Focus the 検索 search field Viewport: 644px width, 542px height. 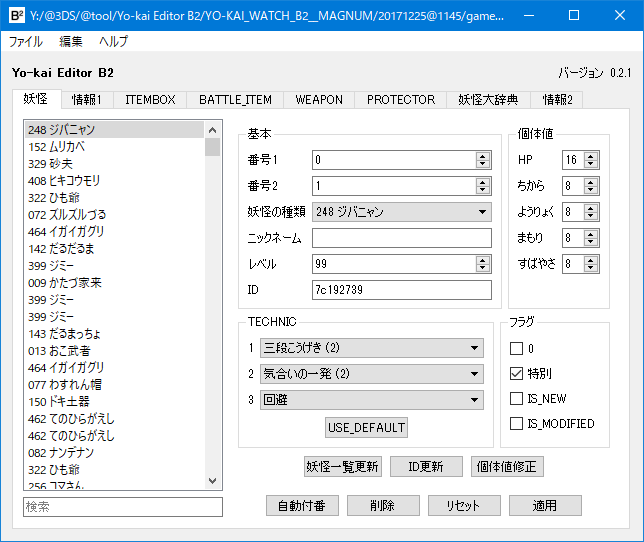point(123,507)
